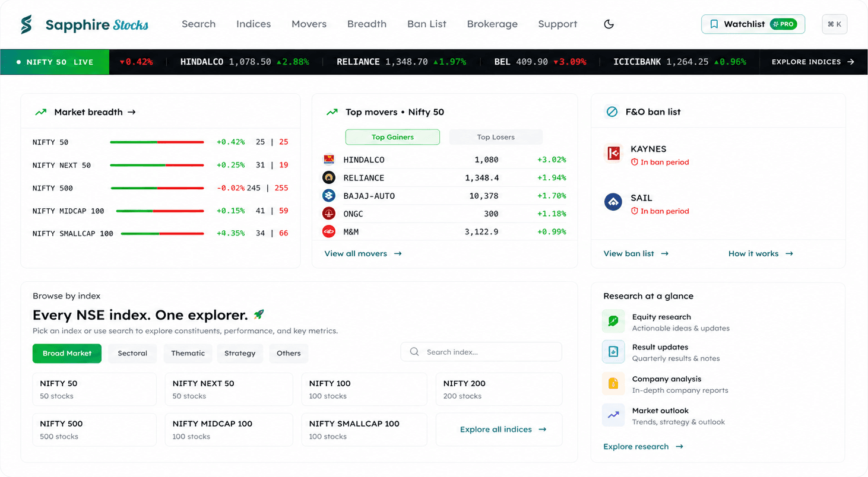Click the NIFTY 50 LIVE ticker label
Screen dimensions: 868x477
55,62
